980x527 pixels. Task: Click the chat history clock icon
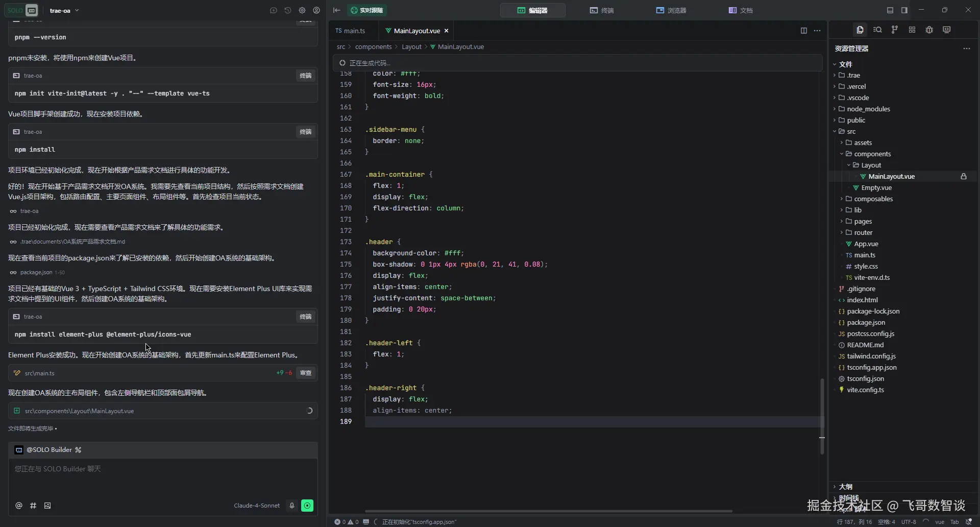tap(288, 10)
